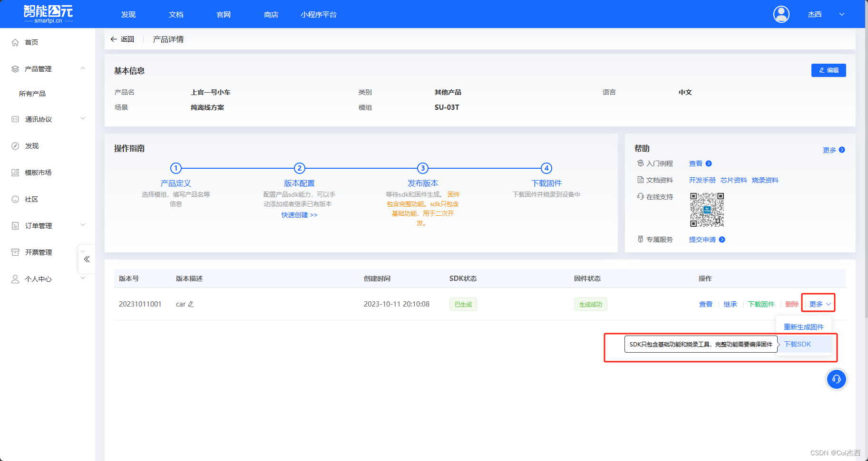Open the 更多 dropdown in version row
The image size is (868, 461).
pos(820,304)
